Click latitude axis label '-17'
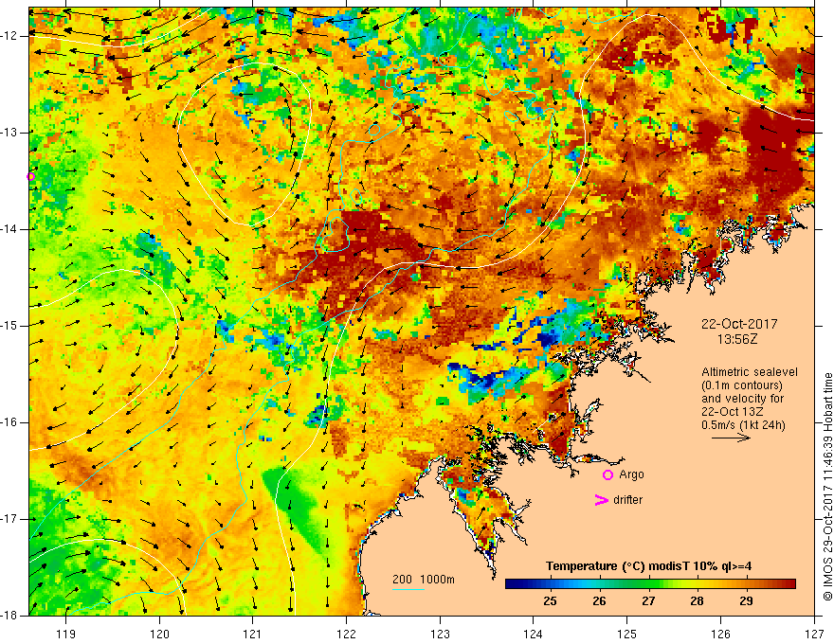 click(x=9, y=519)
